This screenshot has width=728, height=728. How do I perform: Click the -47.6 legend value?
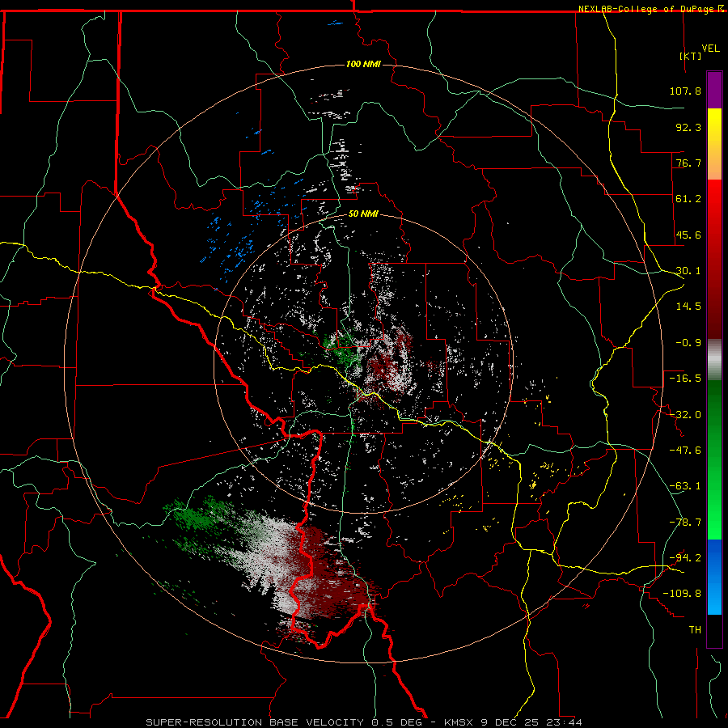(685, 451)
